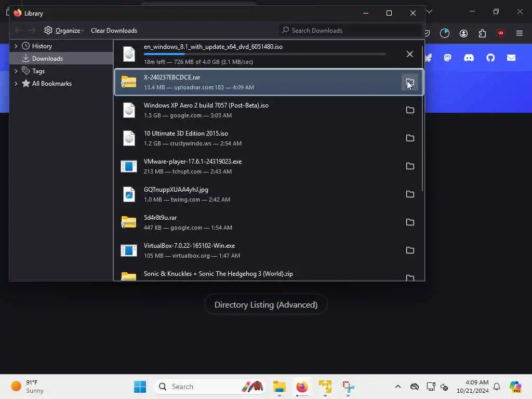Open weather widget showing 91°F Sunny

pyautogui.click(x=28, y=387)
